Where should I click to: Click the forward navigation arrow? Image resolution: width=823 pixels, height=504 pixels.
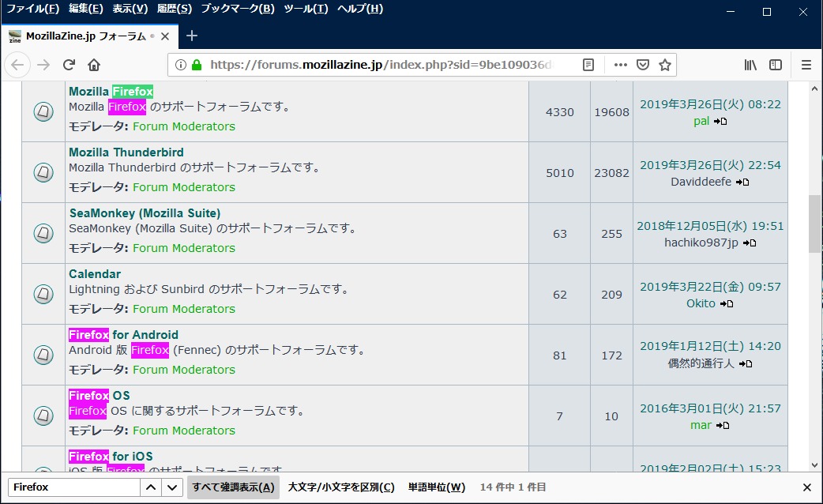click(x=43, y=65)
